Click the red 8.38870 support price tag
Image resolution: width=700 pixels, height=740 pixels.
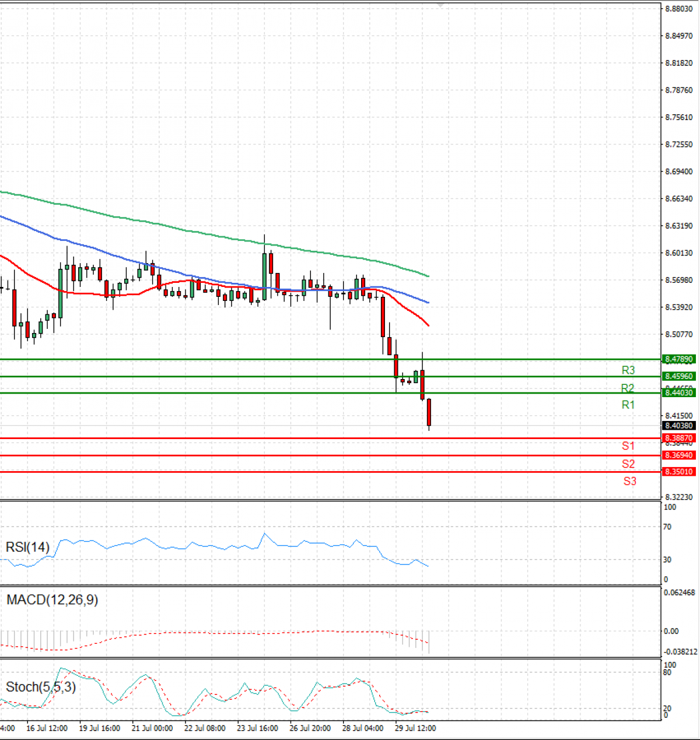pos(679,437)
